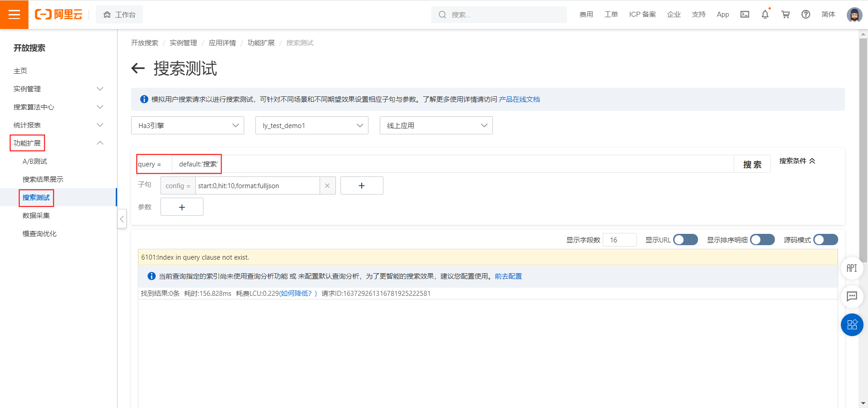
Task: Enable the 源码模式 switch
Action: 826,240
